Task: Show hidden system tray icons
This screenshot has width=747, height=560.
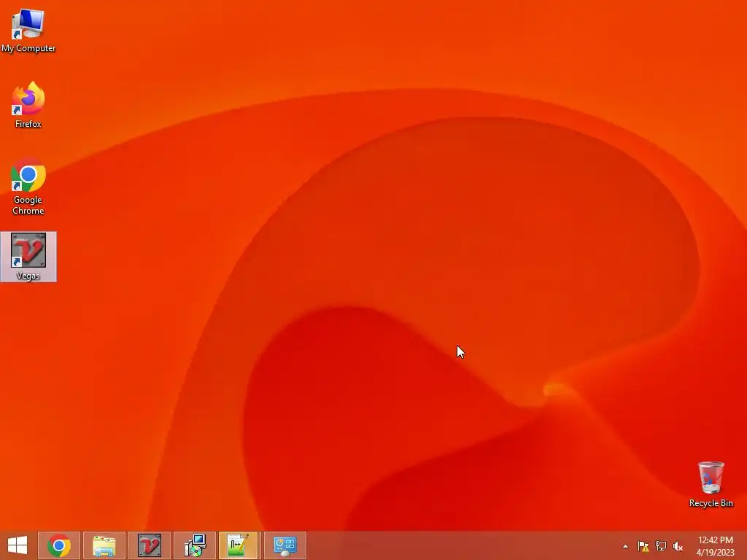Action: (625, 546)
